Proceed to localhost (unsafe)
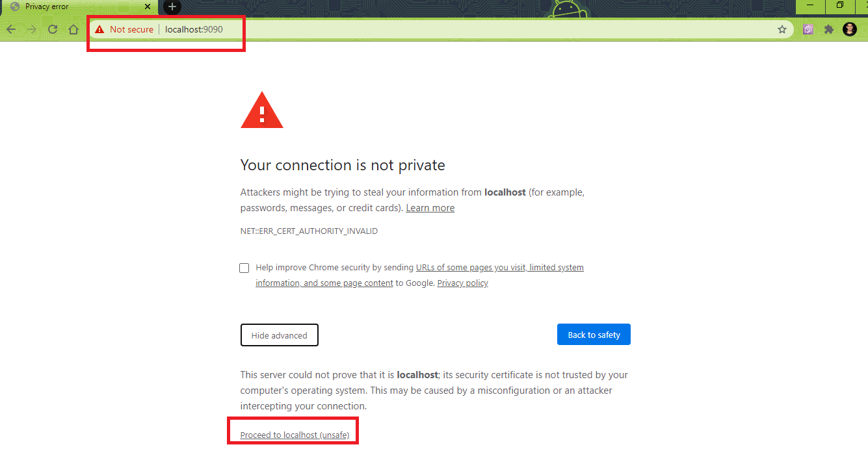This screenshot has height=449, width=868. (x=299, y=435)
